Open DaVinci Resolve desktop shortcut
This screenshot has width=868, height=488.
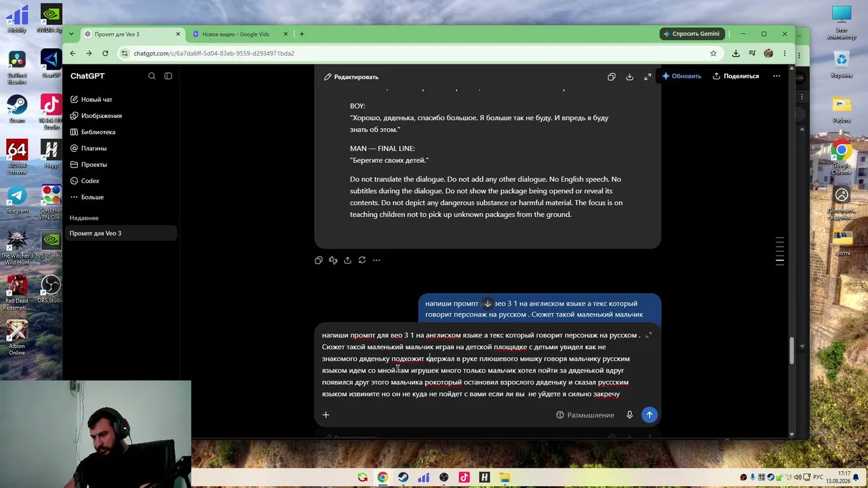pos(17,68)
